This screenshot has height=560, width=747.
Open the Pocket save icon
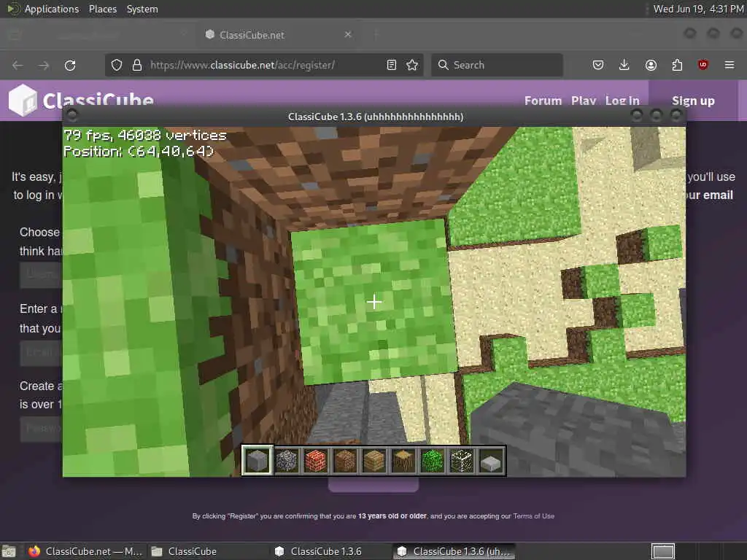coord(598,65)
